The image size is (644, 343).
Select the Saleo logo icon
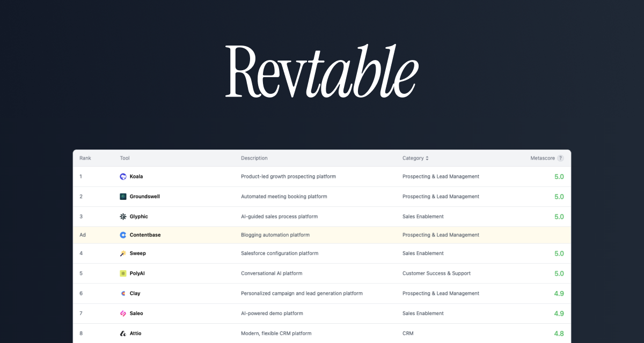tap(122, 313)
